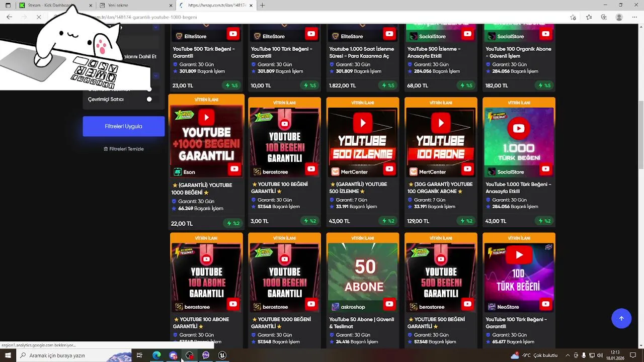Clear filters via Filtreleri Temizle
The height and width of the screenshot is (362, 644).
click(x=123, y=149)
